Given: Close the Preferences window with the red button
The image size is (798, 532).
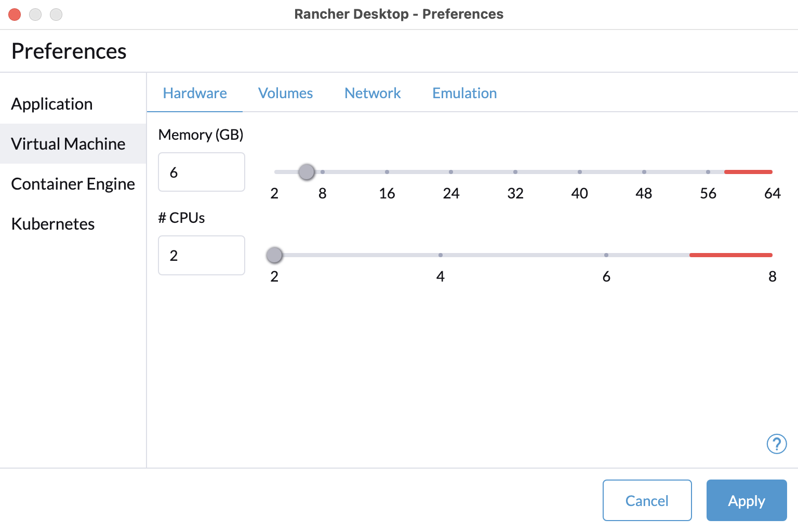Looking at the screenshot, I should pyautogui.click(x=15, y=15).
